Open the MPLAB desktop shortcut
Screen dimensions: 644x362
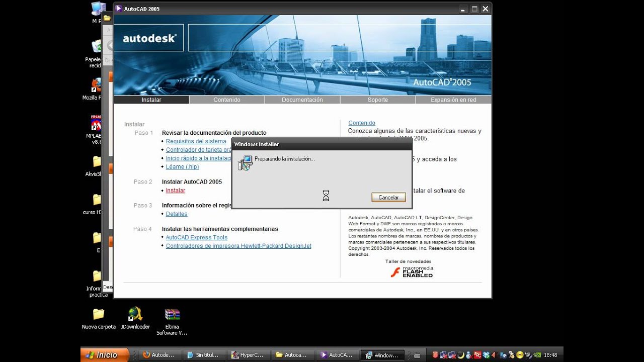[96, 130]
